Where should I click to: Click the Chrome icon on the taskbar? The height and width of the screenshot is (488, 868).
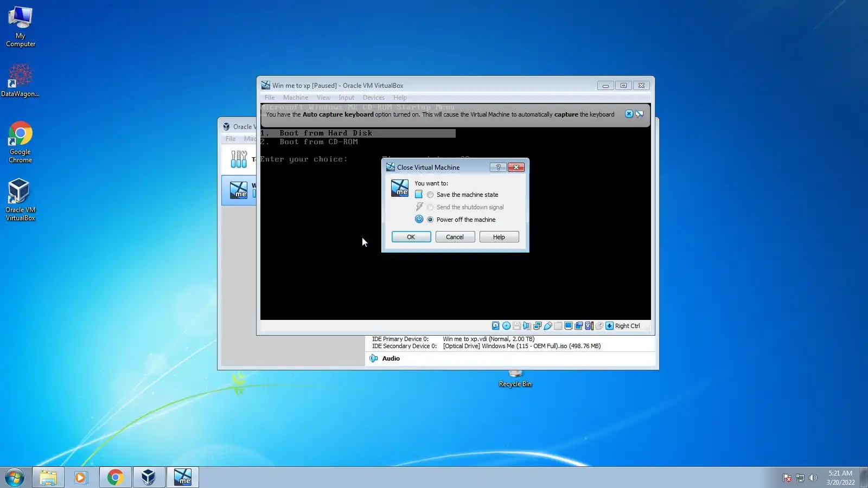pyautogui.click(x=115, y=478)
